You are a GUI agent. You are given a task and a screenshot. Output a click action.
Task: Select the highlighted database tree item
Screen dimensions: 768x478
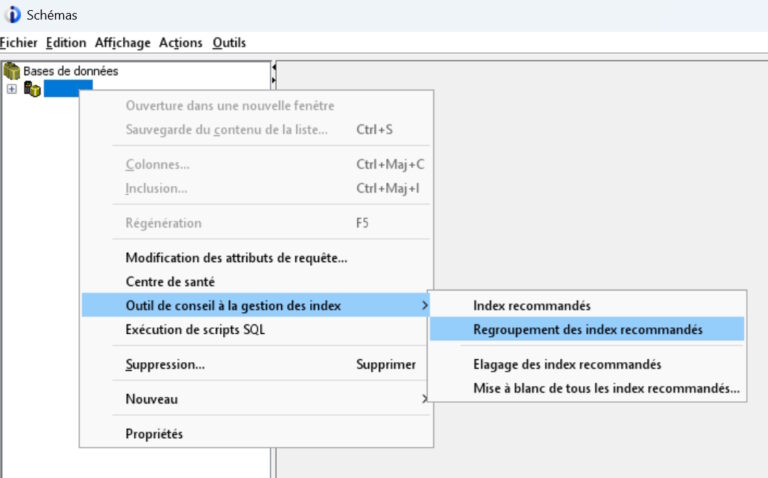[x=68, y=89]
